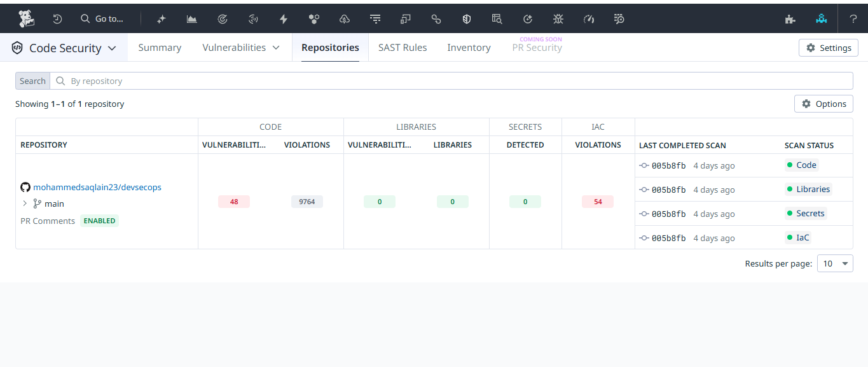The width and height of the screenshot is (868, 367).
Task: Expand the main branch row
Action: [25, 204]
